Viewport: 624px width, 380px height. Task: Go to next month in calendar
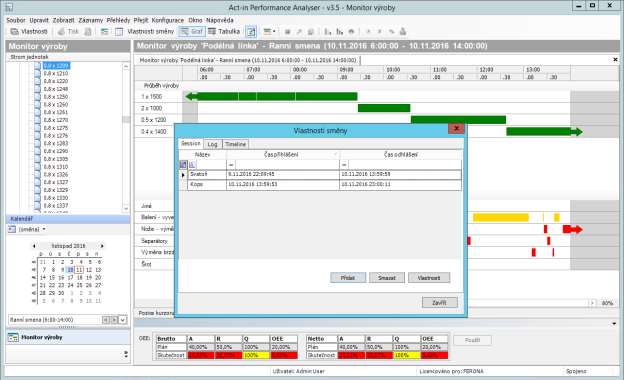coord(102,246)
